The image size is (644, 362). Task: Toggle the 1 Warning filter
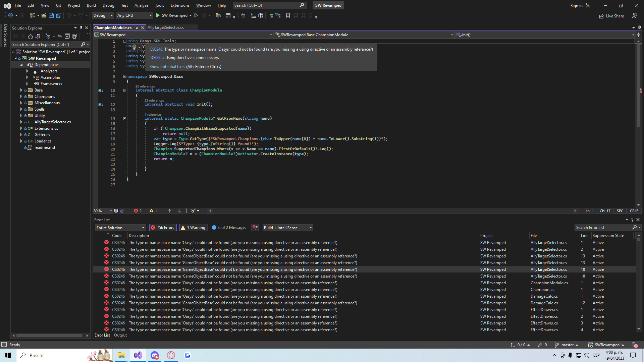(194, 228)
